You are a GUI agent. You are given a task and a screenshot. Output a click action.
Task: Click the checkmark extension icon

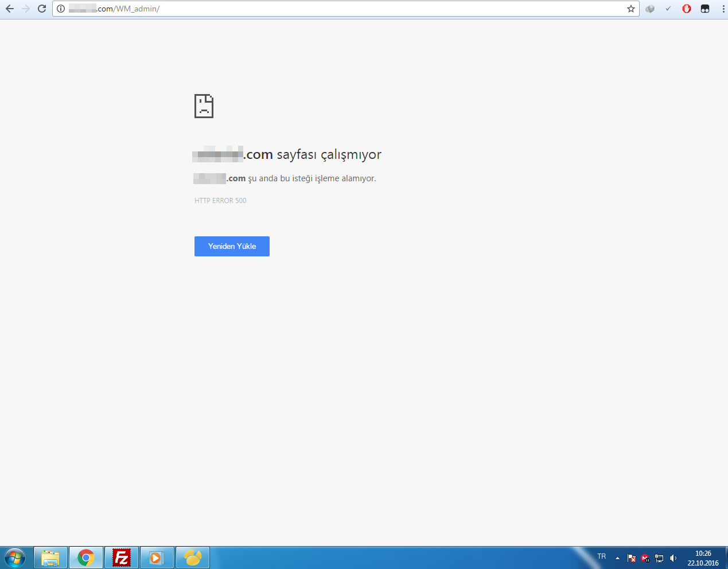[x=668, y=9]
